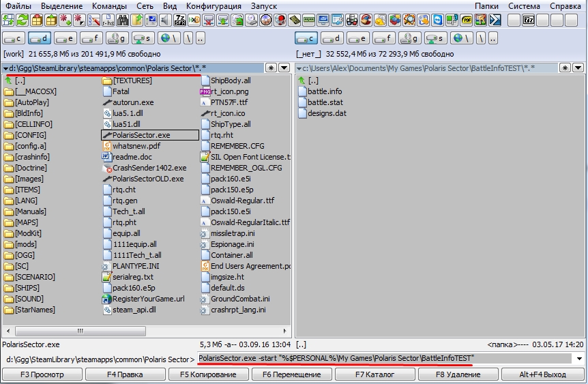Image resolution: width=588 pixels, height=384 pixels.
Task: Click the monitor with checkmark toolbar icon
Action: coord(151,20)
